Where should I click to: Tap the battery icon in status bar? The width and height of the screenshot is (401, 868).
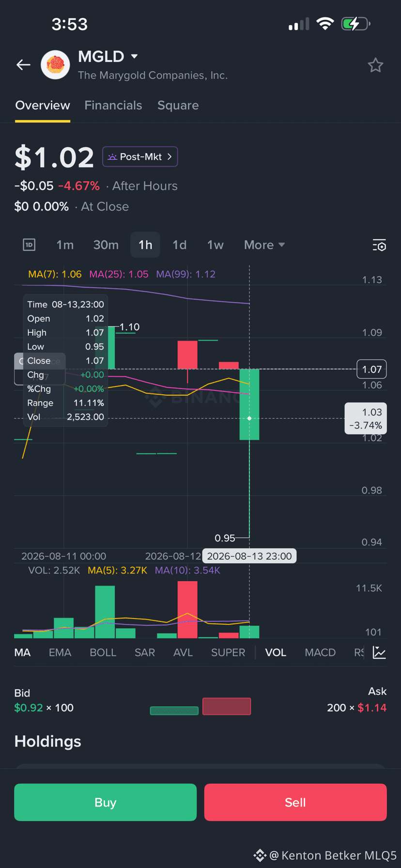356,24
